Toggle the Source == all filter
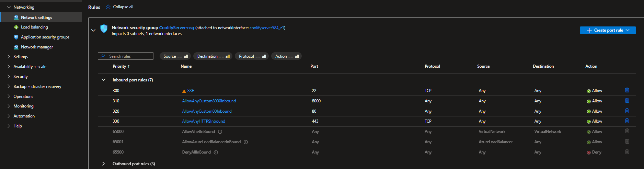644x169 pixels. click(175, 56)
